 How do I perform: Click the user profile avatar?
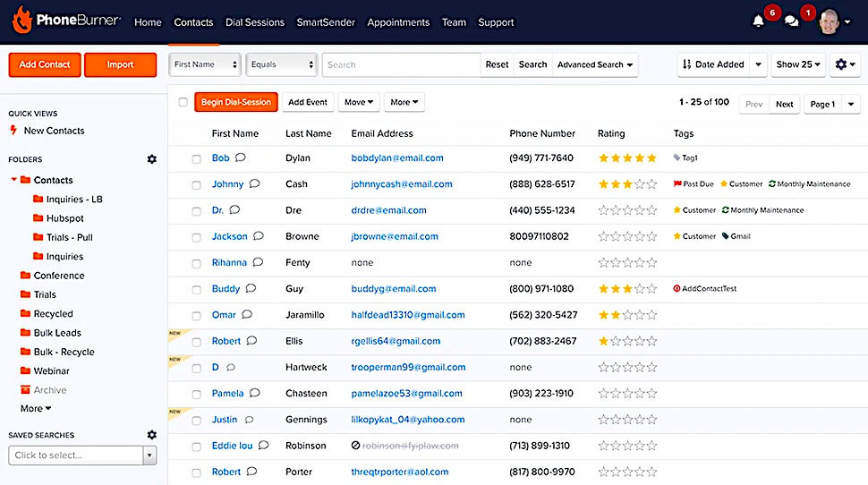click(829, 21)
